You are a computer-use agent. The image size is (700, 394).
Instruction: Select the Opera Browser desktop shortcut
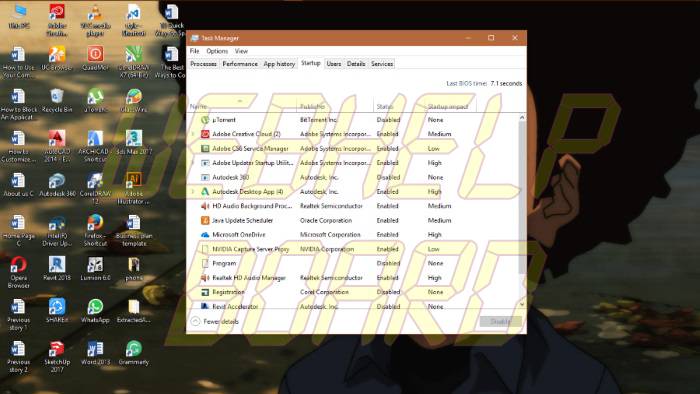point(19,273)
